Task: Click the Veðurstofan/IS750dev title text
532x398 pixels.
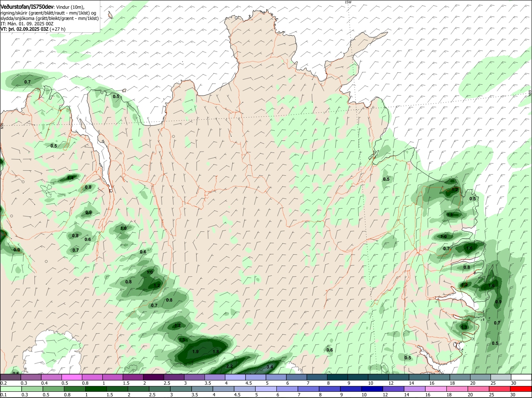Action: pyautogui.click(x=27, y=6)
